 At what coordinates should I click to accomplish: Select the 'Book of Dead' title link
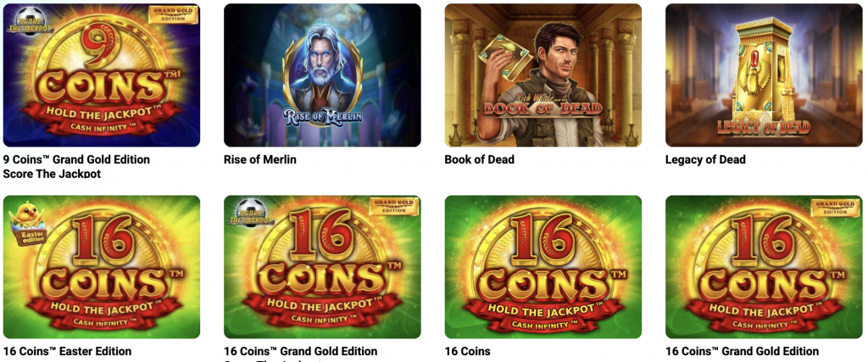[480, 159]
